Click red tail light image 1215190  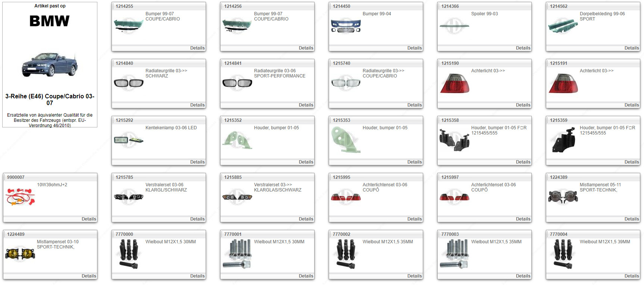[454, 83]
